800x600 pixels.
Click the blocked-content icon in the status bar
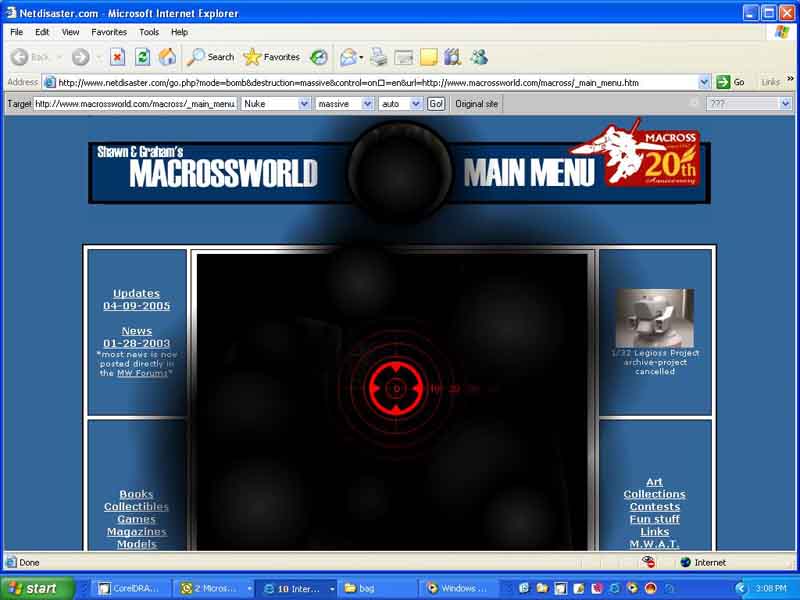pos(648,562)
